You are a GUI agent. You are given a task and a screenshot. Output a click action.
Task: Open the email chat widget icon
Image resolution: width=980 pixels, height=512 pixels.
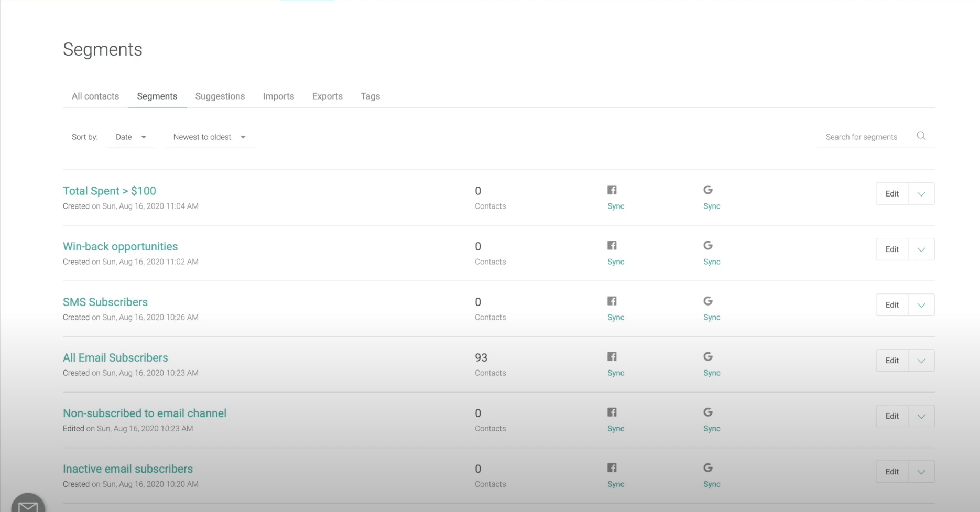28,504
